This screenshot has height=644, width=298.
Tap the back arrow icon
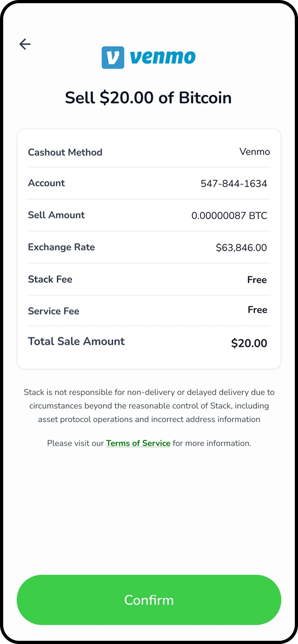click(25, 44)
